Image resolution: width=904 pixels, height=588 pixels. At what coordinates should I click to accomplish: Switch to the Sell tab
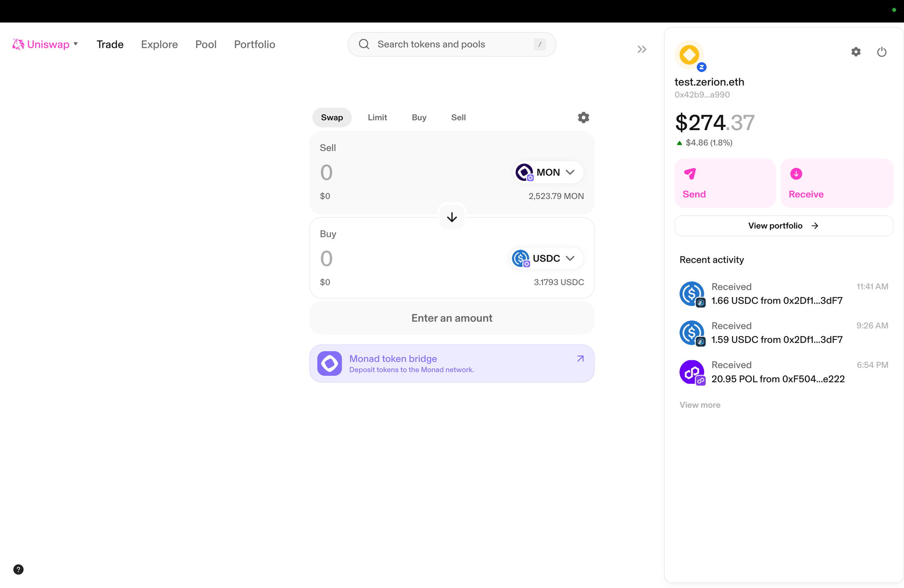click(x=458, y=117)
